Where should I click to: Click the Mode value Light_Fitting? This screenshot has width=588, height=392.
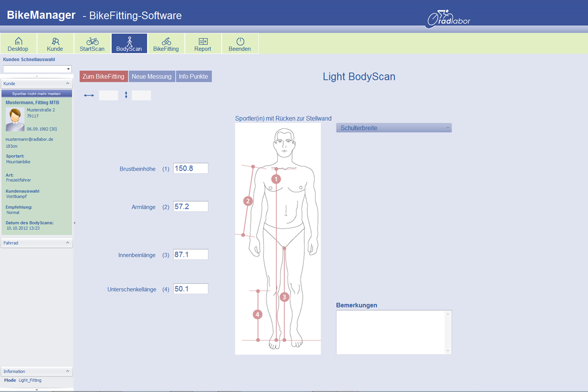click(x=30, y=380)
